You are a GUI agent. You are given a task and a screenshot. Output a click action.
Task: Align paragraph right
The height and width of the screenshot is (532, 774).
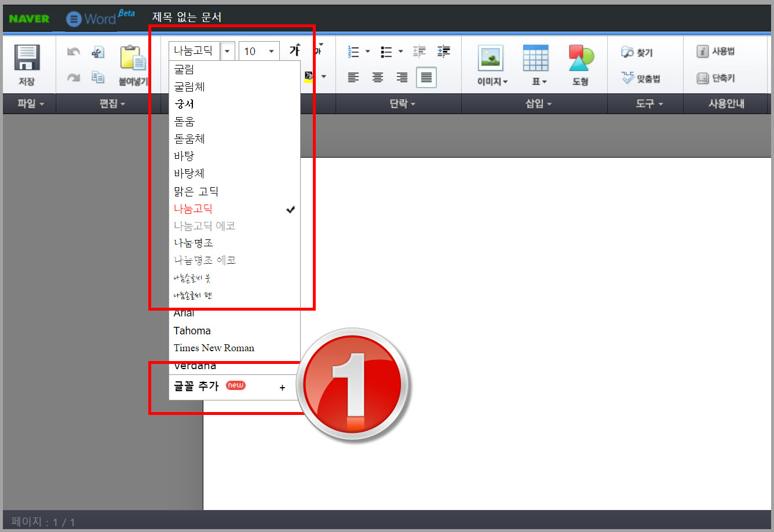pyautogui.click(x=402, y=77)
